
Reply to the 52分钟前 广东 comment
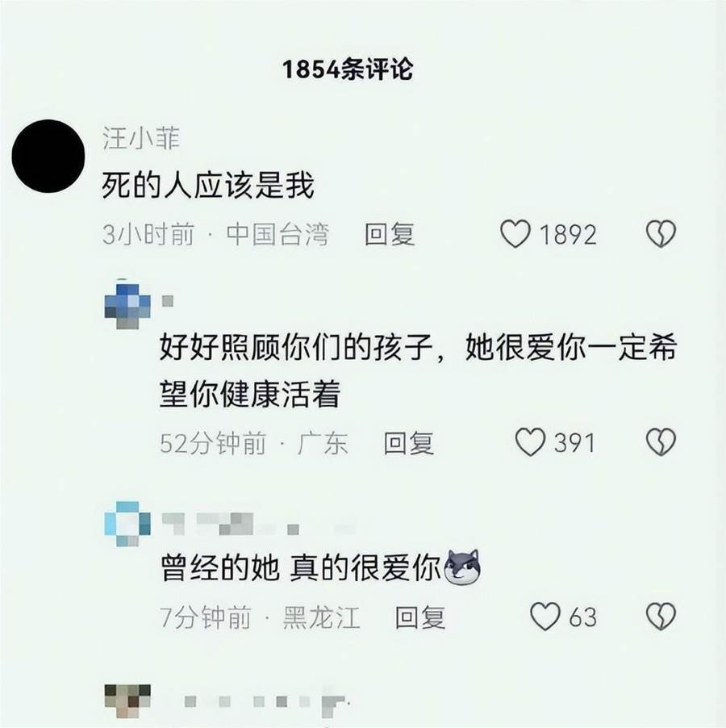[409, 442]
